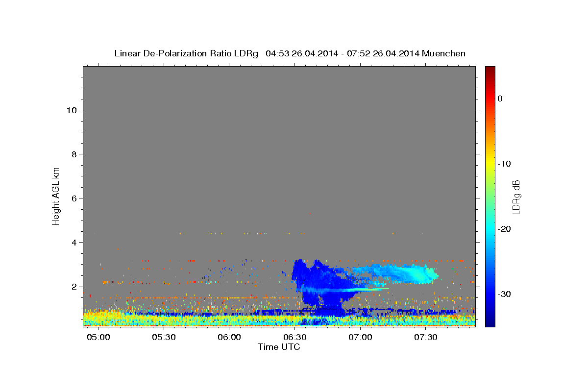The image size is (588, 392).
Task: Click the 06:00 time tick label
Action: click(x=229, y=338)
